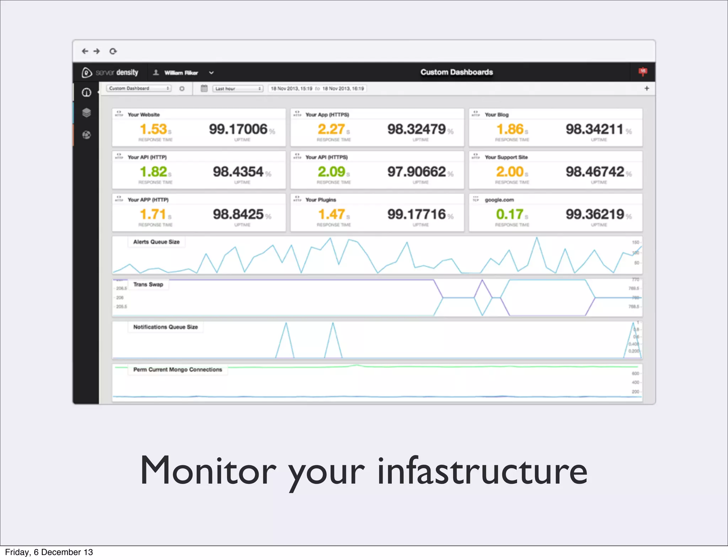Viewport: 728px width, 560px height.
Task: Select the Your App (HTTPS) widget title
Action: [327, 115]
